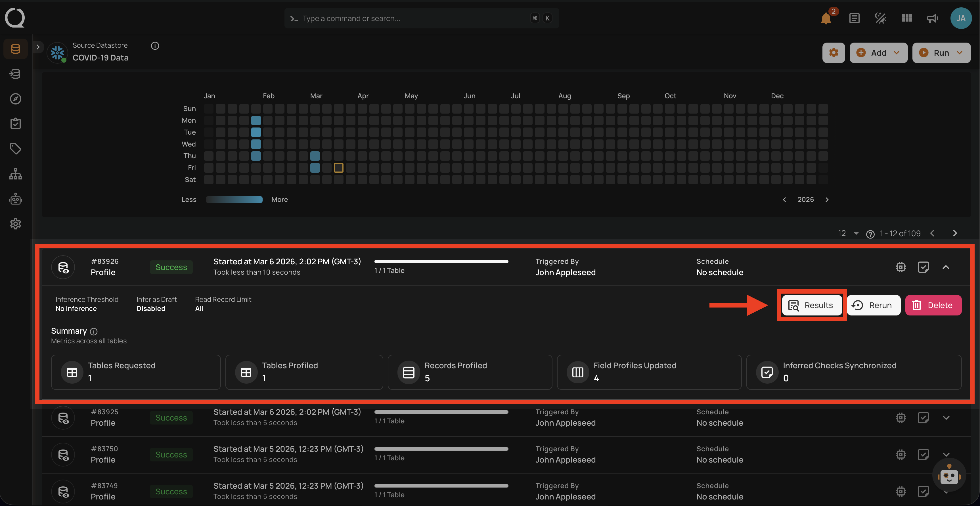The height and width of the screenshot is (506, 980).
Task: Open the JA account avatar menu
Action: pos(961,18)
